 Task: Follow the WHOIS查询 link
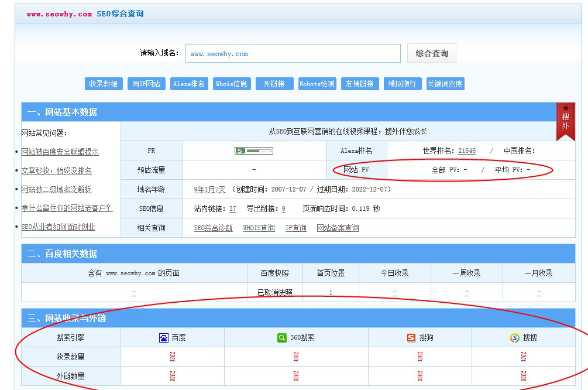[259, 228]
